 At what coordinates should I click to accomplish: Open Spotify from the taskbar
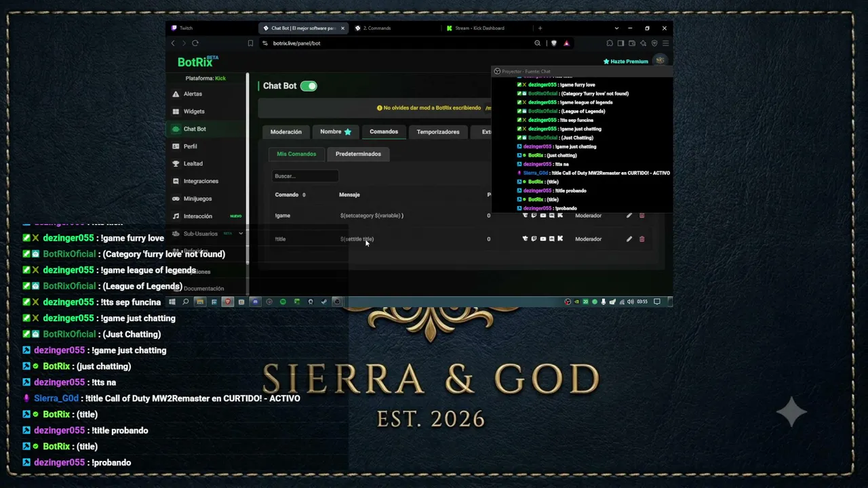pyautogui.click(x=283, y=302)
